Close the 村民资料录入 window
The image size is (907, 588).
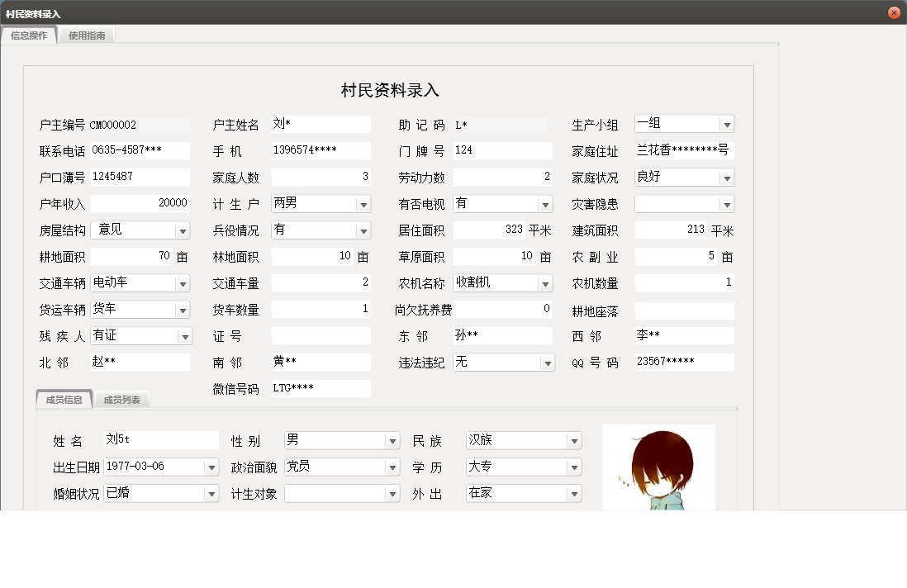tap(894, 12)
